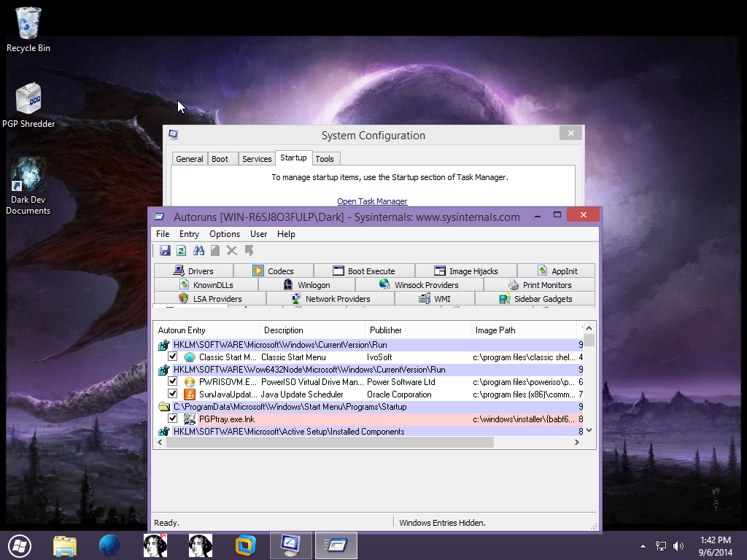This screenshot has height=560, width=747.
Task: Sort by the Description column header
Action: click(x=312, y=330)
